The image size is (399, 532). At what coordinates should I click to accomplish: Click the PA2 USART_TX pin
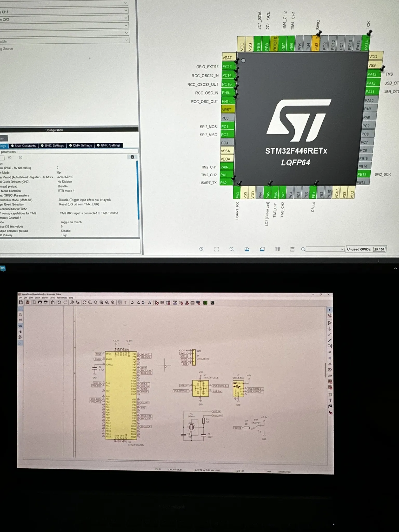[227, 183]
